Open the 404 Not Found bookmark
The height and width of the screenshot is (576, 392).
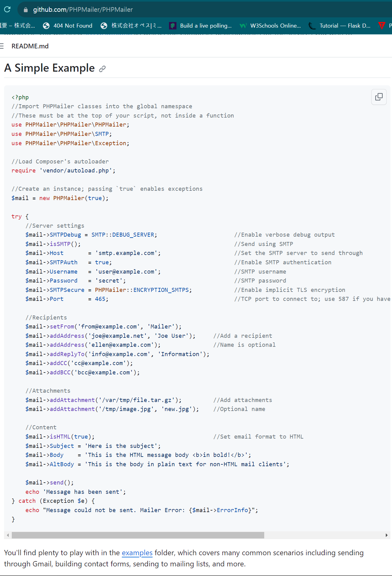(68, 26)
